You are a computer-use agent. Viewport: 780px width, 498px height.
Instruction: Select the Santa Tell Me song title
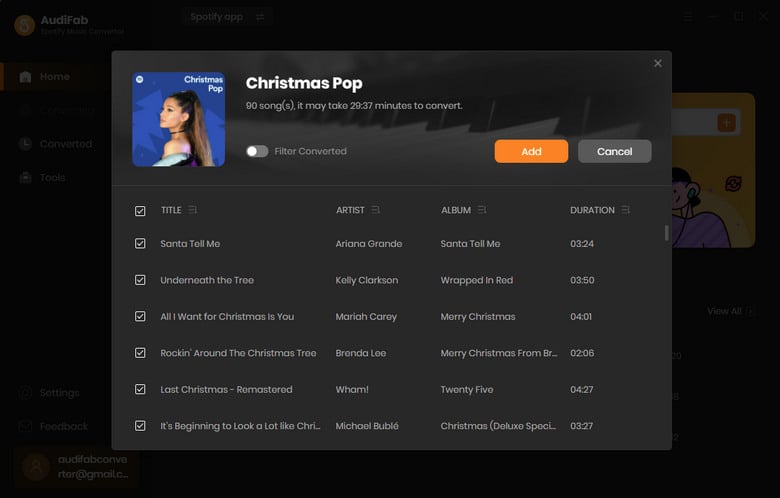coord(190,244)
